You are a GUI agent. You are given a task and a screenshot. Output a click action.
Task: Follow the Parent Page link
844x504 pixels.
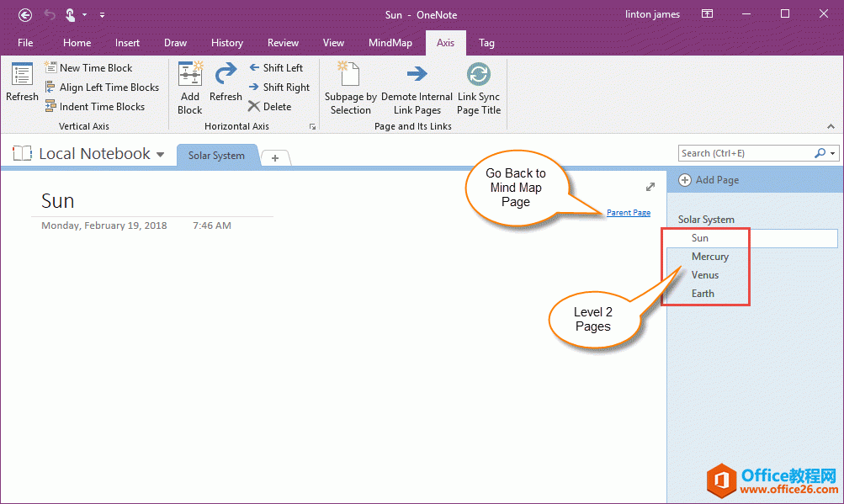(628, 213)
